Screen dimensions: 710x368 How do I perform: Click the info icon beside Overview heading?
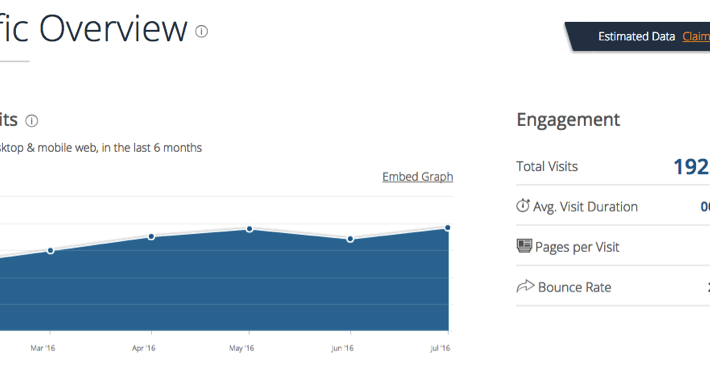(x=201, y=31)
